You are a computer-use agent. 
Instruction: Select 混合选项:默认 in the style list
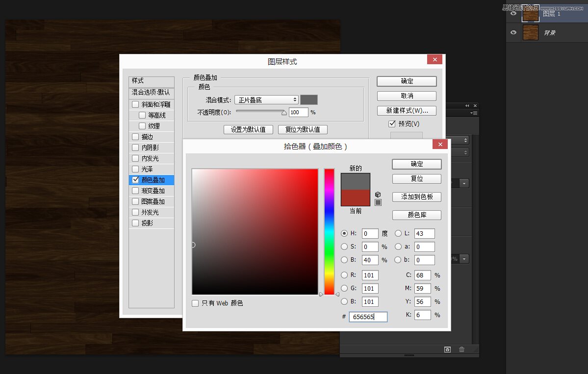point(152,93)
